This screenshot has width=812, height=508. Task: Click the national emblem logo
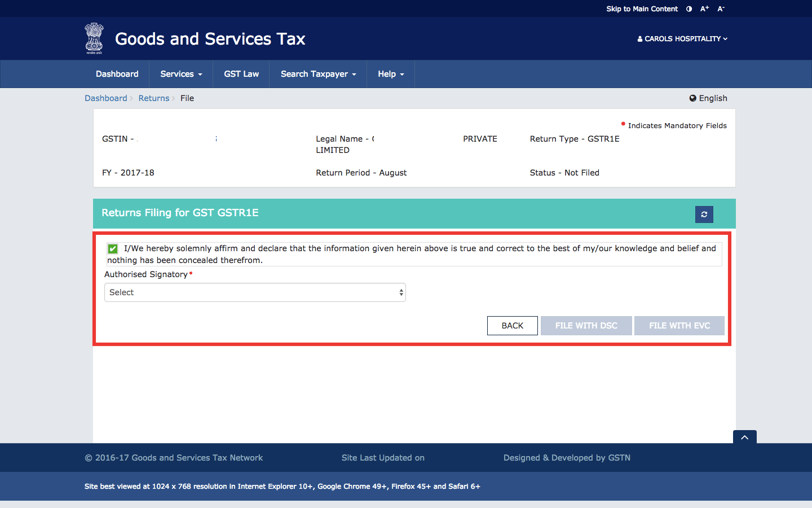94,38
